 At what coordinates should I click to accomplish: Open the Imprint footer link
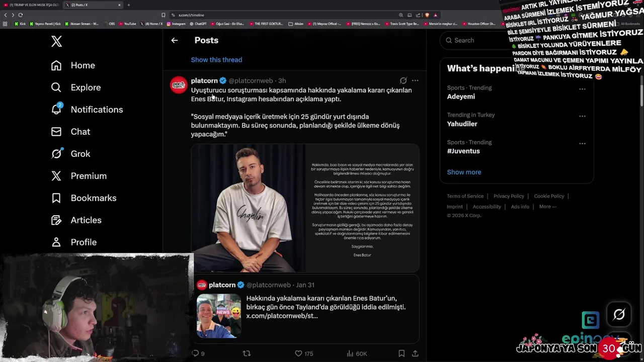pos(454,207)
